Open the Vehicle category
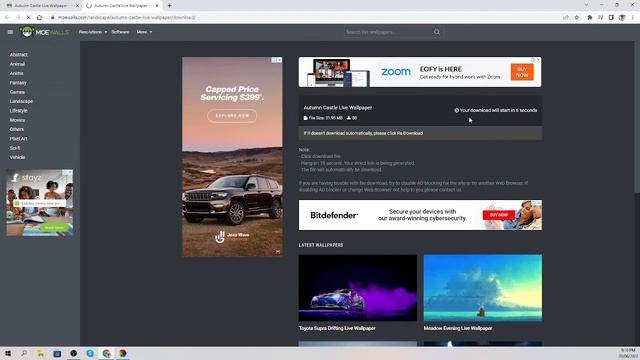This screenshot has width=640, height=360. coord(17,157)
